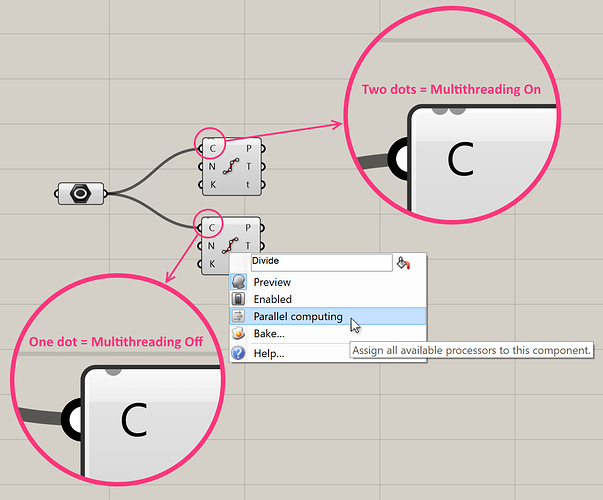Click the N input of upper component
The width and height of the screenshot is (603, 500).
click(x=211, y=166)
